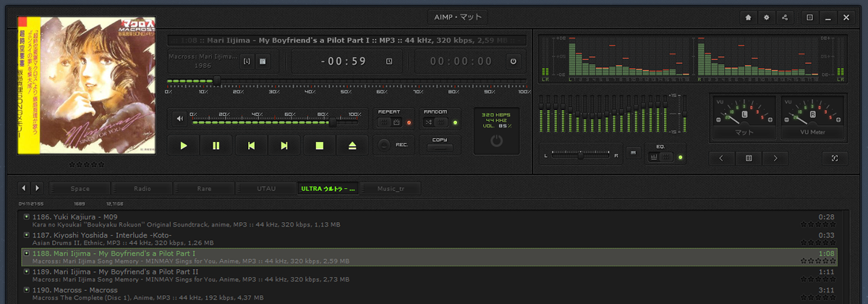
Task: Click the マット VU meter label button
Action: click(744, 132)
